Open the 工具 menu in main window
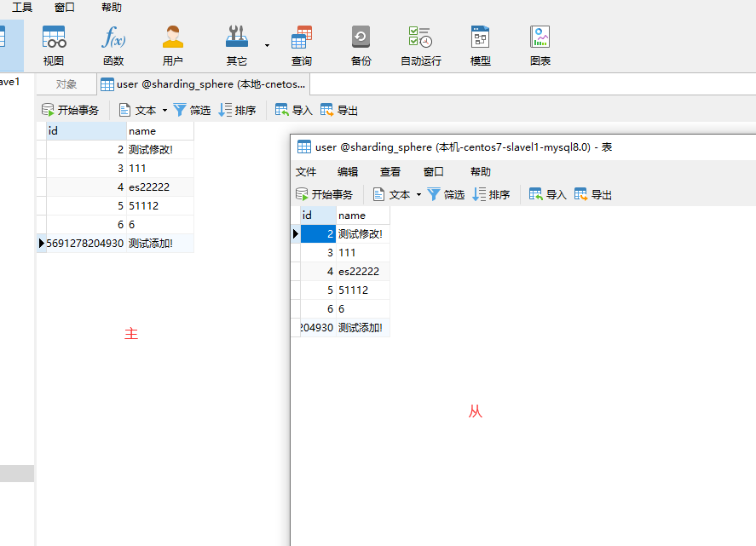756x546 pixels. (x=22, y=7)
